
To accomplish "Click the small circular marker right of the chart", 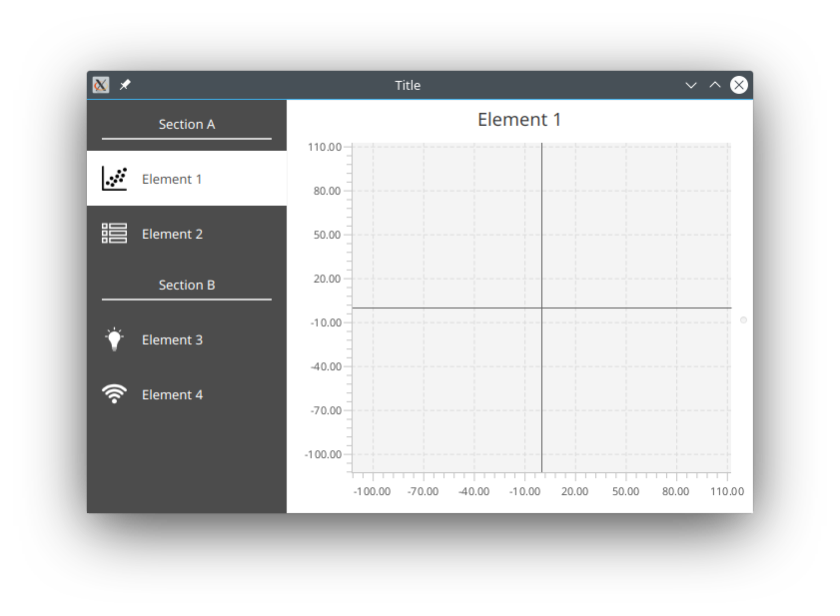I will click(x=743, y=319).
